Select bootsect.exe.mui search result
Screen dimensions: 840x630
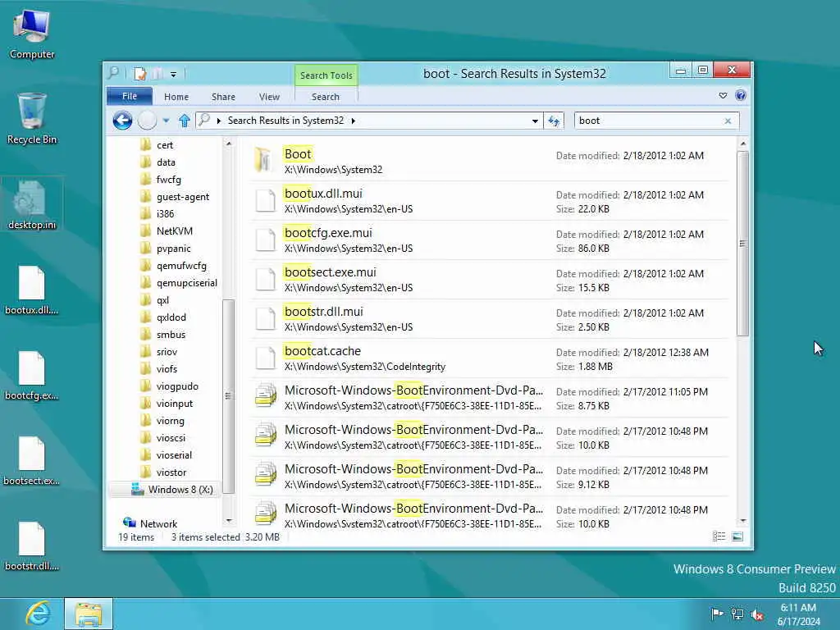click(x=491, y=280)
